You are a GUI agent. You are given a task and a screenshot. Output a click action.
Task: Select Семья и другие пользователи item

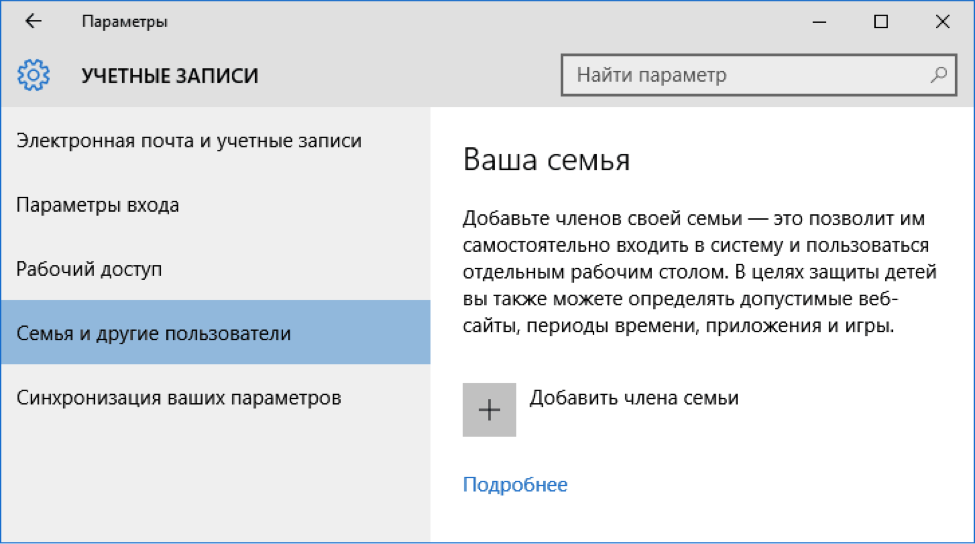(154, 333)
